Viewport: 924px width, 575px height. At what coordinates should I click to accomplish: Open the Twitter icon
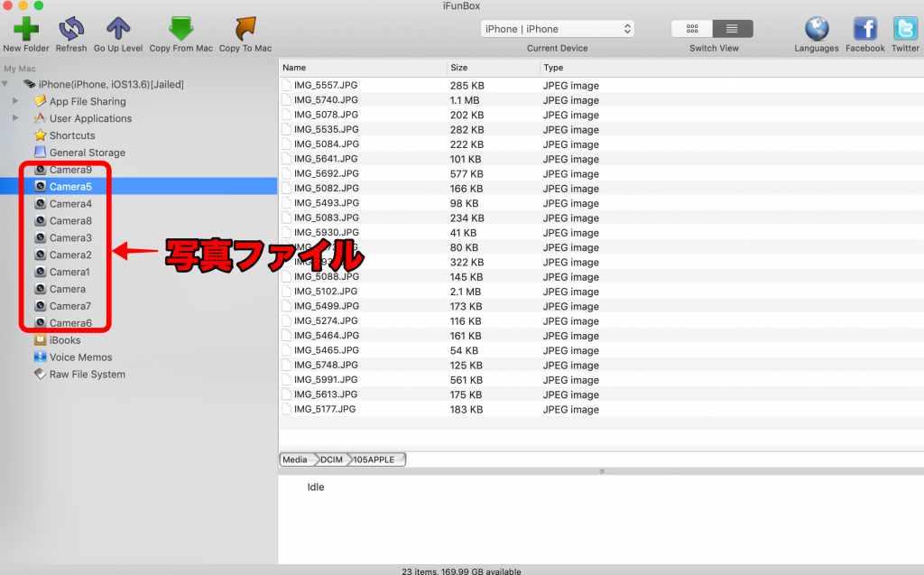904,29
